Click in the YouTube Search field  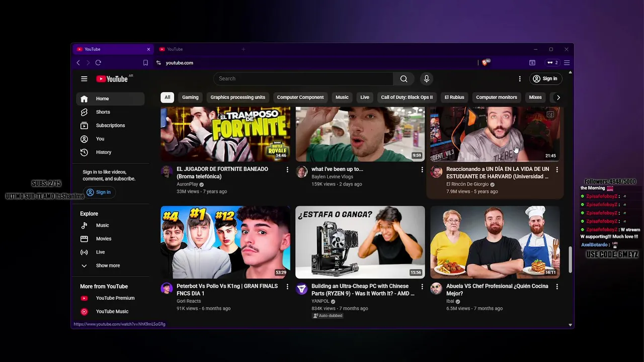click(x=303, y=78)
